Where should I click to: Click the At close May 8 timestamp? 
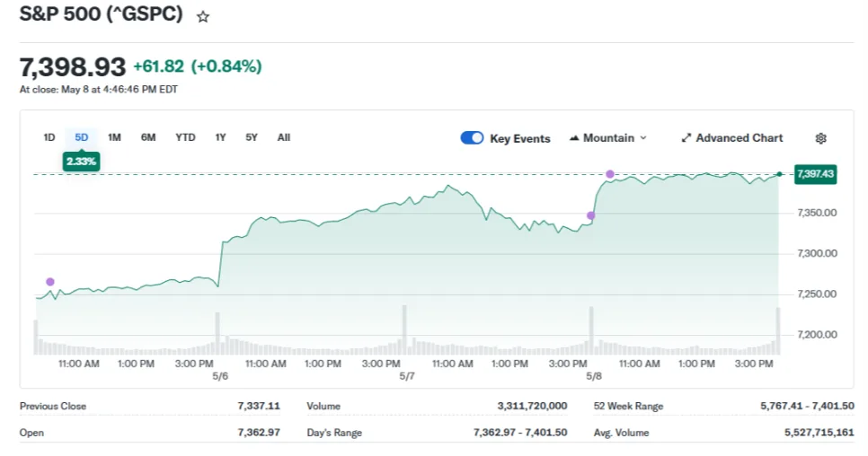(x=99, y=89)
